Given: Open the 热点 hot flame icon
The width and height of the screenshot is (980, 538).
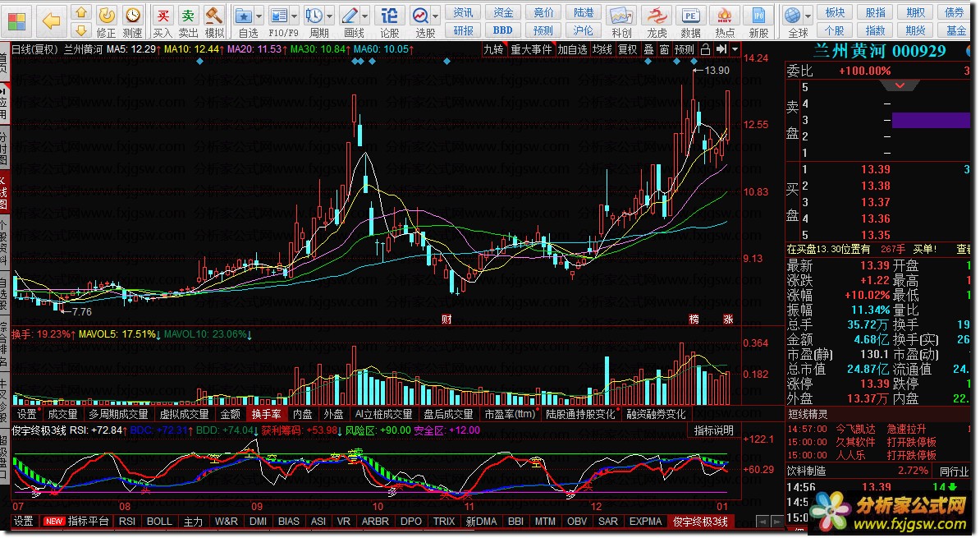Looking at the screenshot, I should click(725, 16).
